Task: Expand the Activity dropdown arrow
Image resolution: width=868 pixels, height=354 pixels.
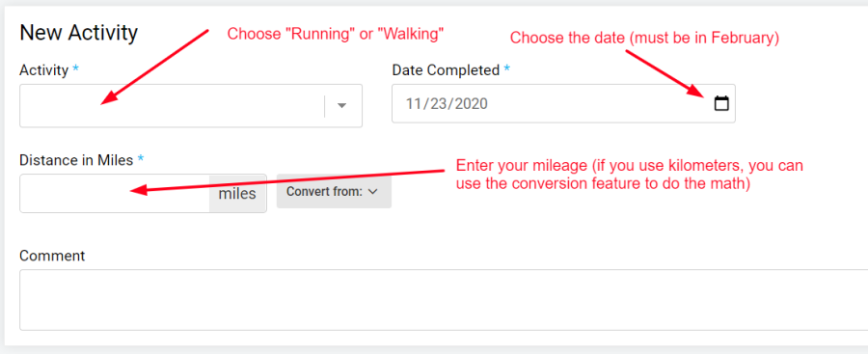Action: point(341,106)
